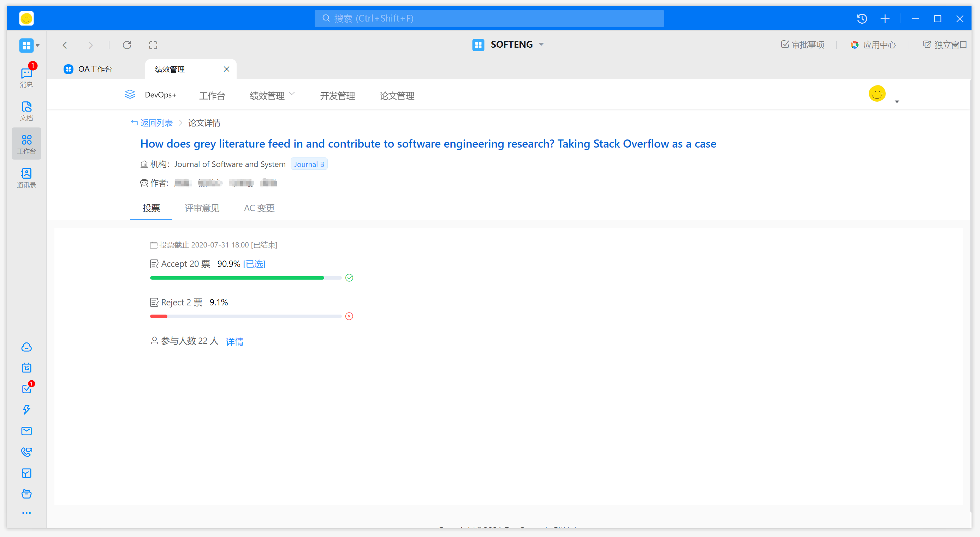This screenshot has width=980, height=537.
Task: Click the 返回列表 breadcrumb link
Action: click(x=156, y=123)
